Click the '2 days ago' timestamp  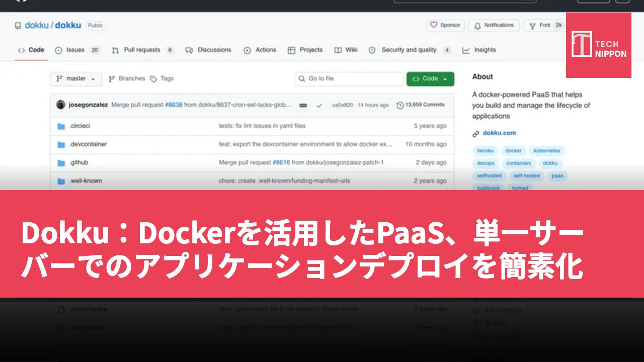click(x=431, y=163)
